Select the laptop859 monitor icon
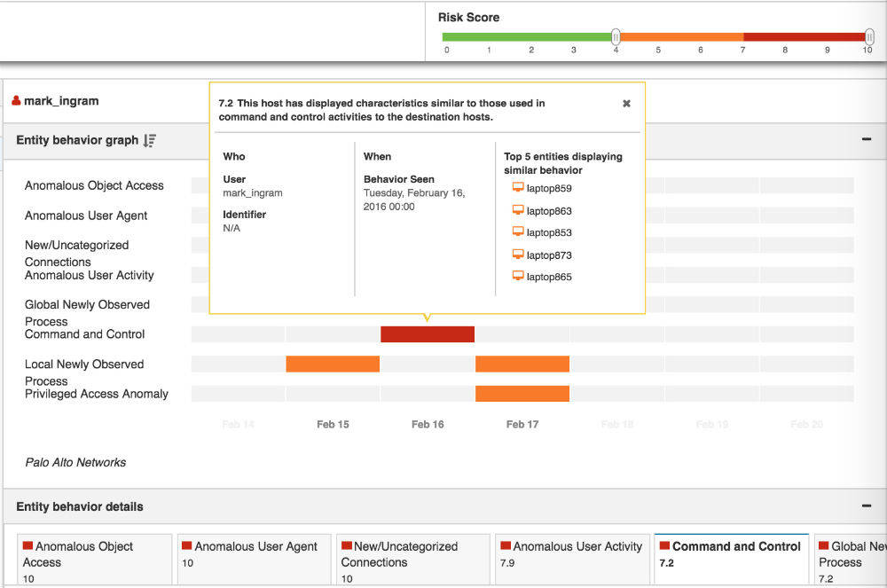This screenshot has width=887, height=588. tap(518, 188)
